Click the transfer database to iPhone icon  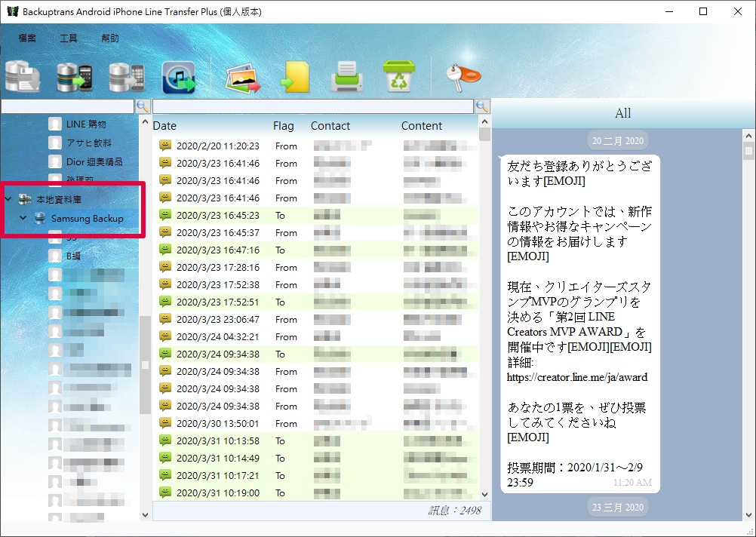pos(127,77)
